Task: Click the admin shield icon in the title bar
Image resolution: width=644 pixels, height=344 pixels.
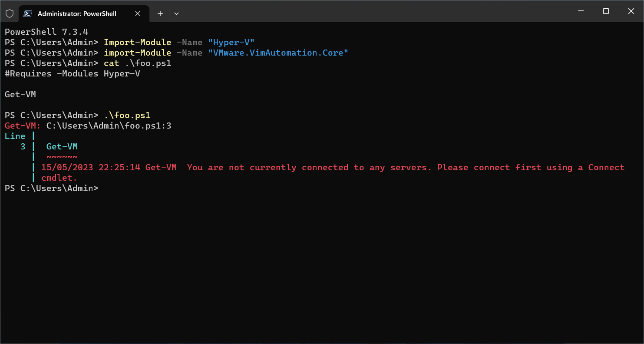Action: (x=10, y=13)
